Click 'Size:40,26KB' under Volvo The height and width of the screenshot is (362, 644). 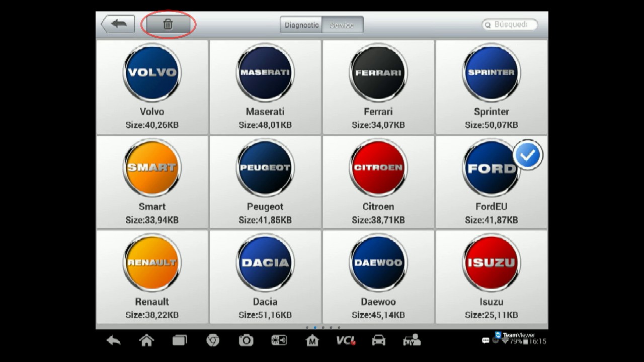point(152,125)
